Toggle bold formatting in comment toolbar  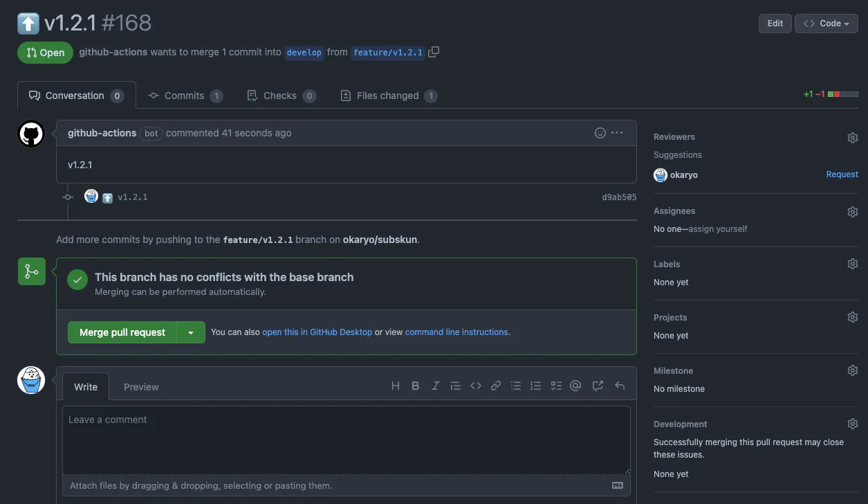pos(415,386)
